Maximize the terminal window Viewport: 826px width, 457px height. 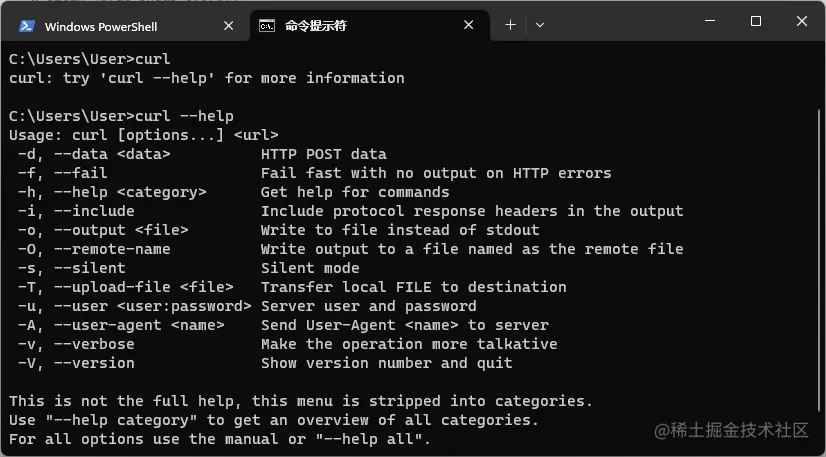coord(756,21)
